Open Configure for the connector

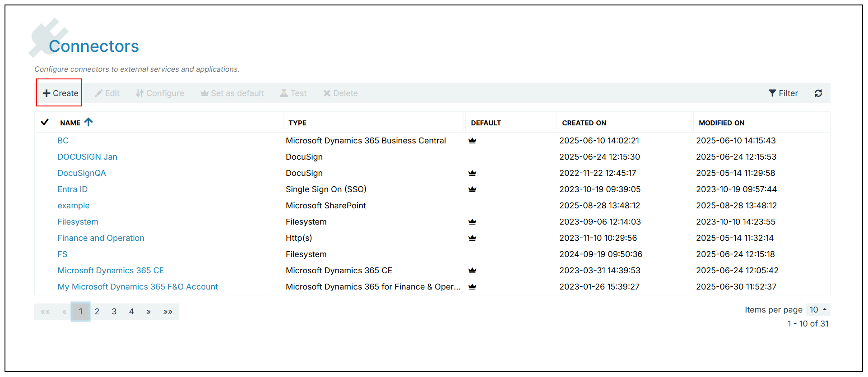(160, 93)
